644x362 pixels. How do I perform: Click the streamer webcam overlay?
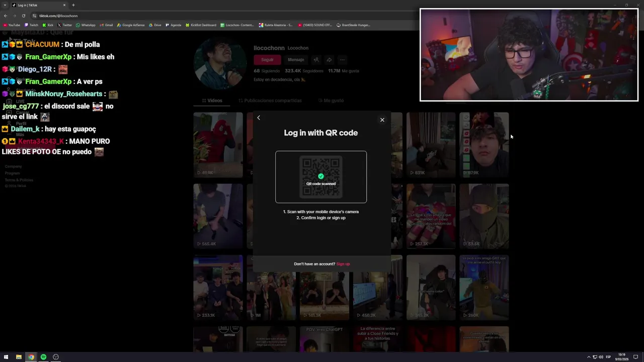[529, 55]
